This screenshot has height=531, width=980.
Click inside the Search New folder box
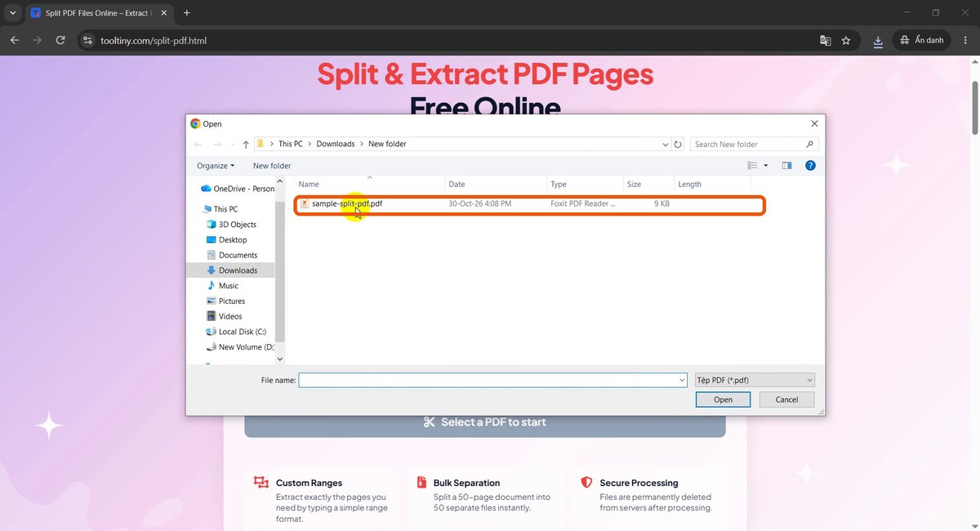pos(746,144)
